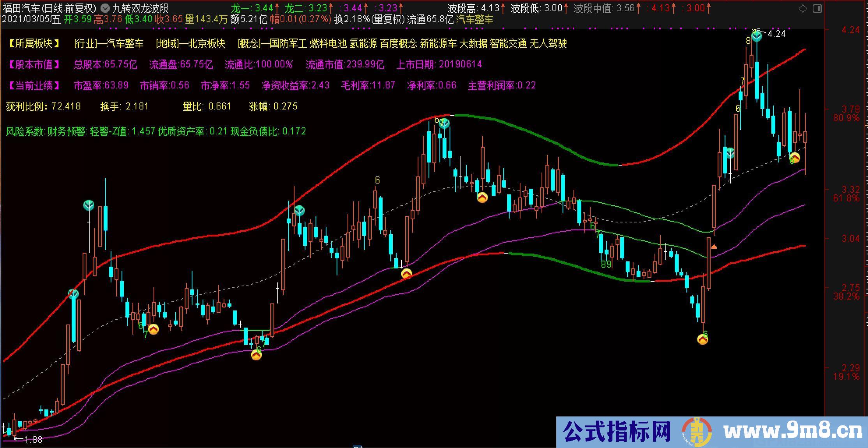Select the latest buy marker near the last candles

coord(795,158)
